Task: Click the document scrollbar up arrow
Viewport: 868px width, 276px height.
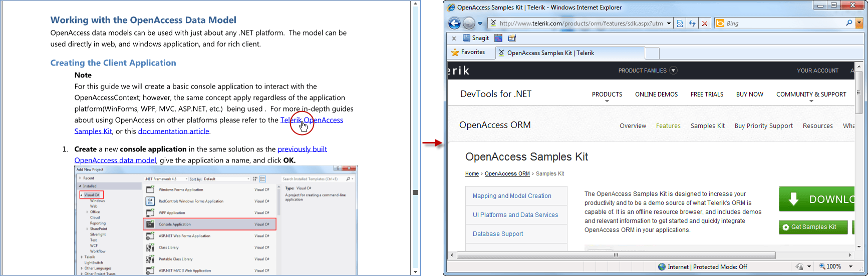Action: 415,3
